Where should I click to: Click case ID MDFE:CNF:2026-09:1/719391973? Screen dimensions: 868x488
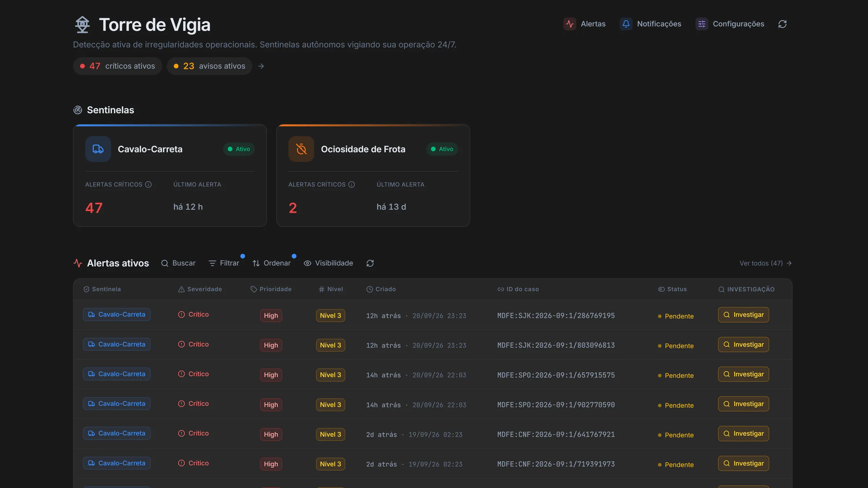556,464
